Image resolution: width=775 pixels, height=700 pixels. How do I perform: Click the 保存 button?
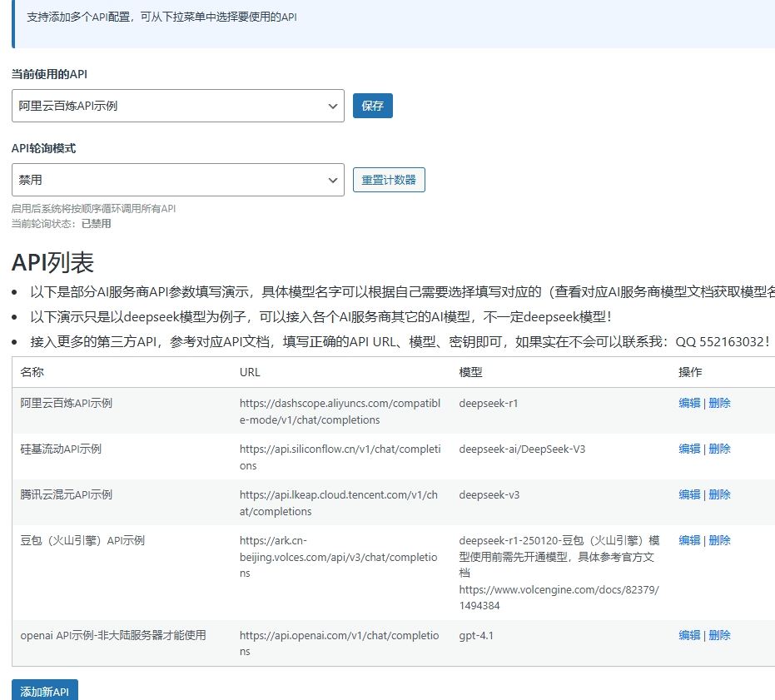(373, 106)
